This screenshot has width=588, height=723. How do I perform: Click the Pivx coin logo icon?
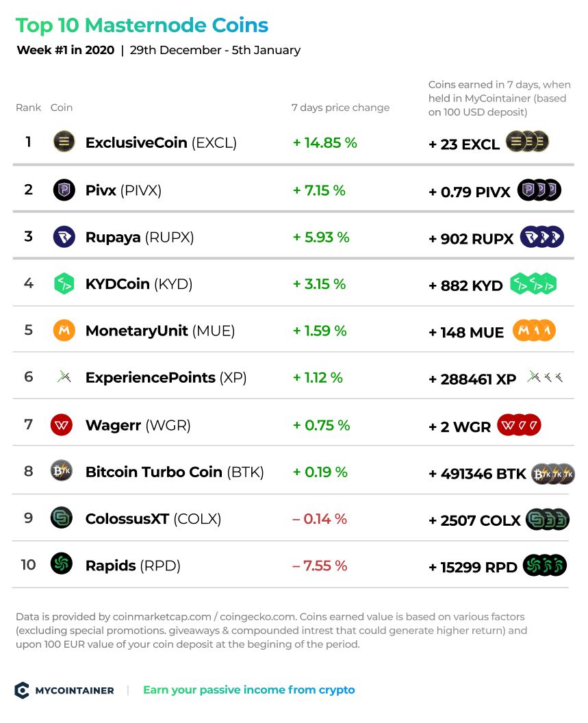[x=64, y=190]
